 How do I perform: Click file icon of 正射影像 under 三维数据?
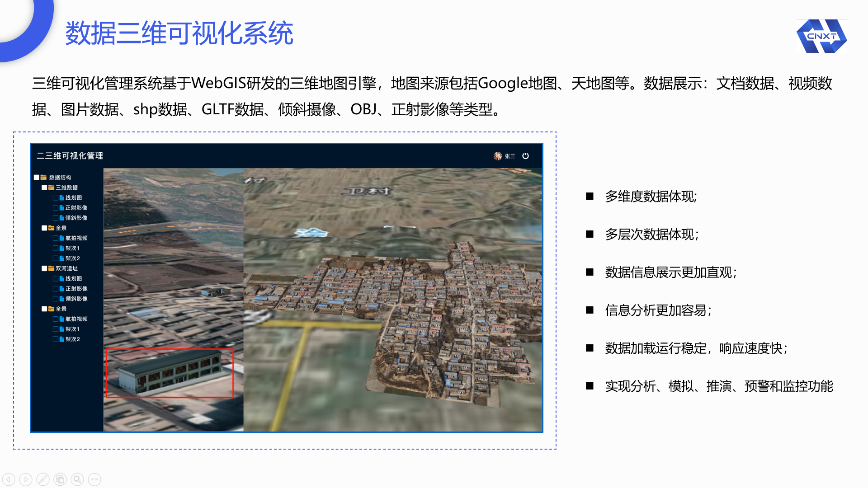(61, 208)
